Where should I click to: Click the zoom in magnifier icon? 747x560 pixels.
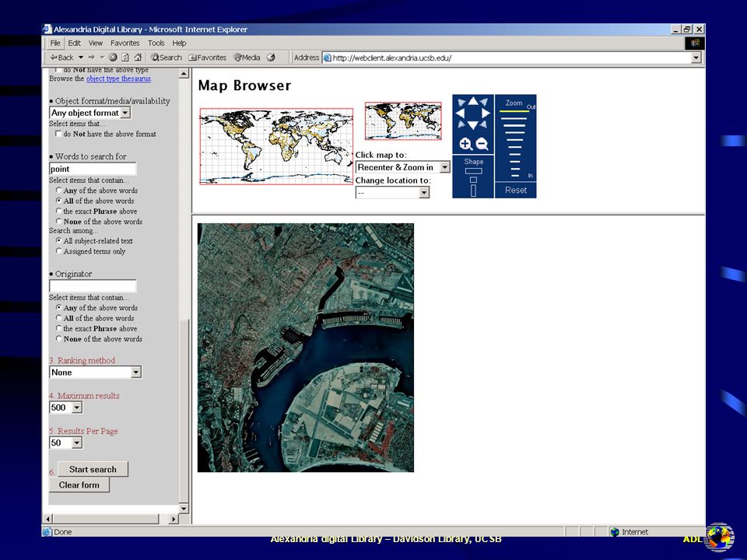pyautogui.click(x=465, y=144)
